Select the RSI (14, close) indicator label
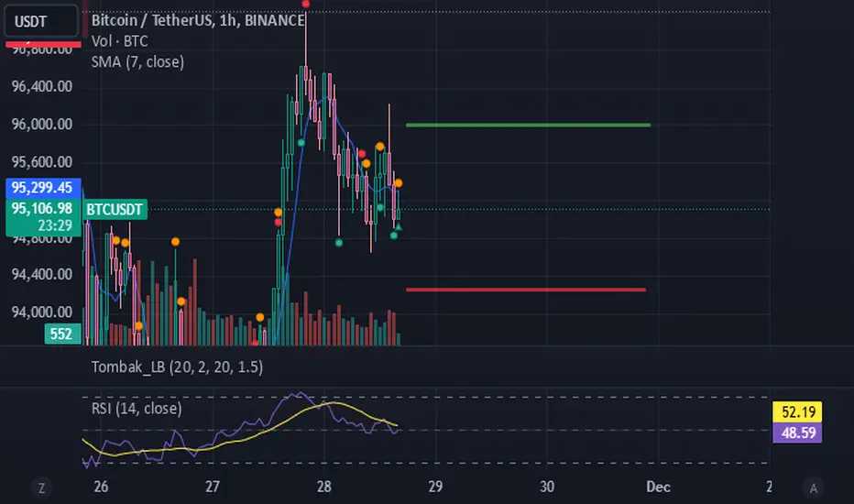Viewport: 854px width, 504px height. [x=137, y=408]
